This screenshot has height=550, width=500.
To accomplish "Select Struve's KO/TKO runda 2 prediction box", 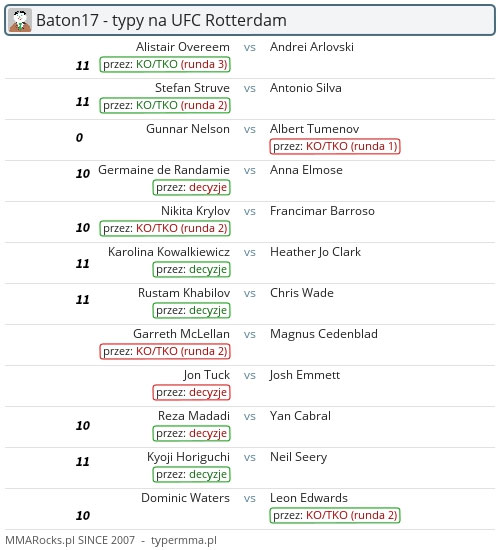I will pos(165,106).
